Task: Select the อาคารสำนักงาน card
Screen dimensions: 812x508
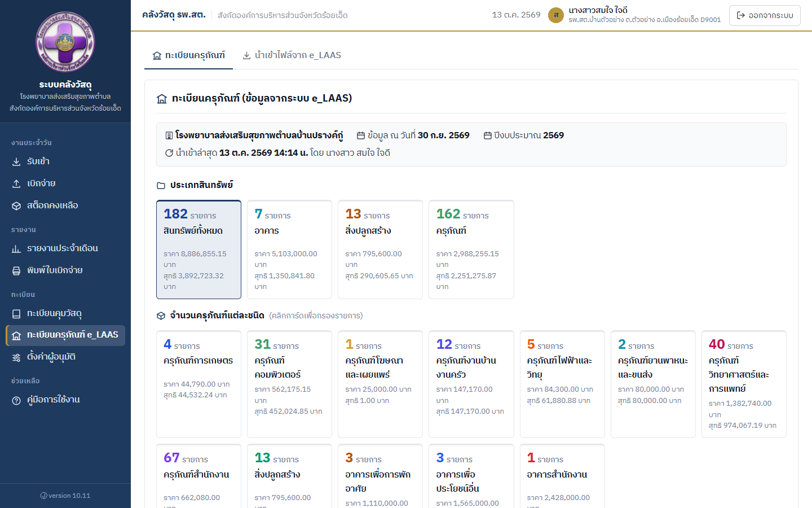Action: [x=562, y=476]
